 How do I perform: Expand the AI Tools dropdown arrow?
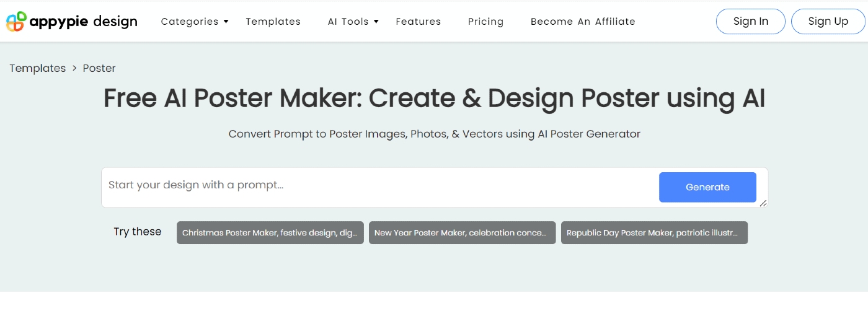[376, 22]
